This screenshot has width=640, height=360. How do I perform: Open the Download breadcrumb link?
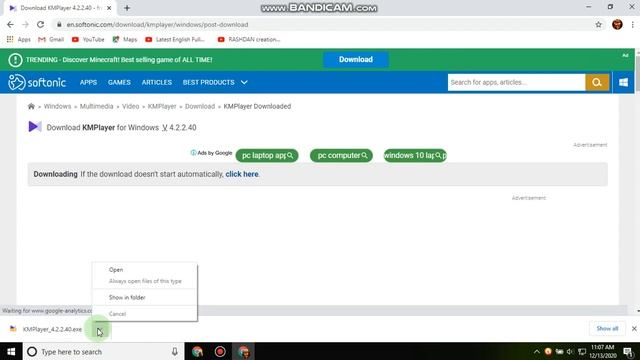[200, 106]
